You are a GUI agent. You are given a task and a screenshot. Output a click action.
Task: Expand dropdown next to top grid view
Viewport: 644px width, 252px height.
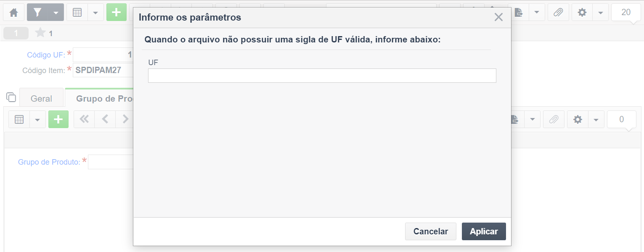click(x=95, y=13)
